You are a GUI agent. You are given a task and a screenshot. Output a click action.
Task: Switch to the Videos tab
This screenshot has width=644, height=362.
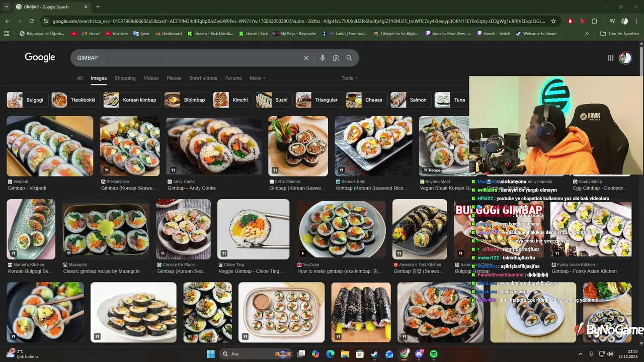(151, 78)
